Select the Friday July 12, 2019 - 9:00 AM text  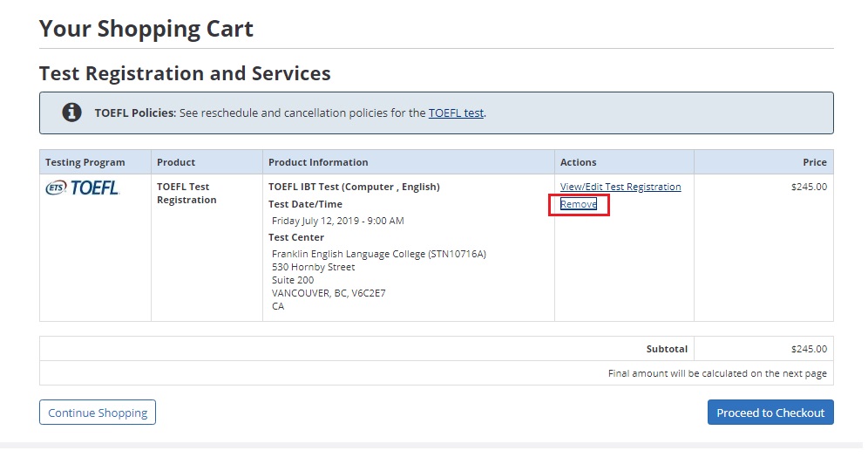337,221
